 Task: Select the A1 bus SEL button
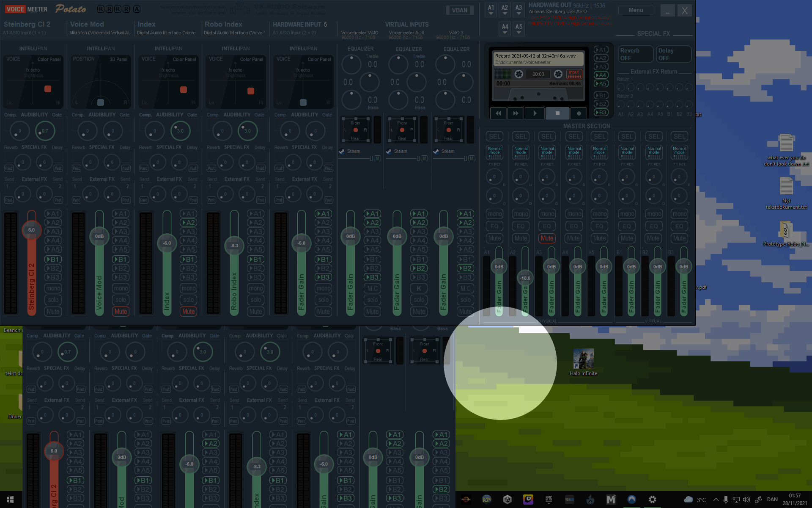click(x=495, y=136)
